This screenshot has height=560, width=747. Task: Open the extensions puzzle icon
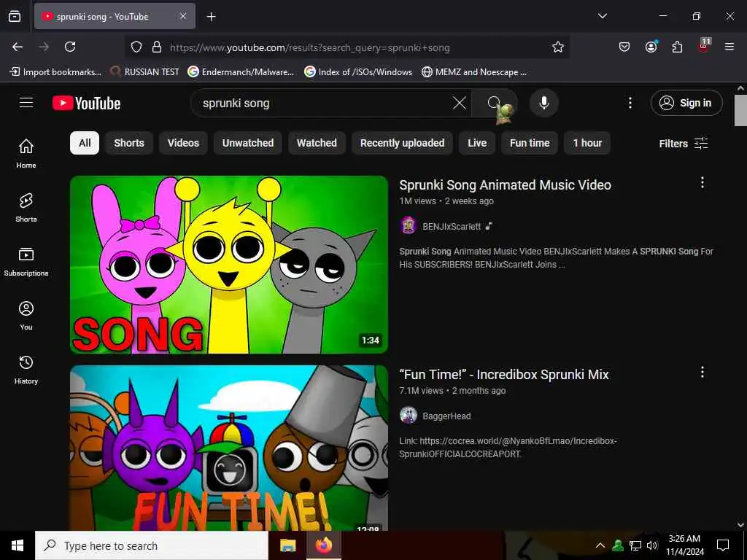tap(677, 47)
